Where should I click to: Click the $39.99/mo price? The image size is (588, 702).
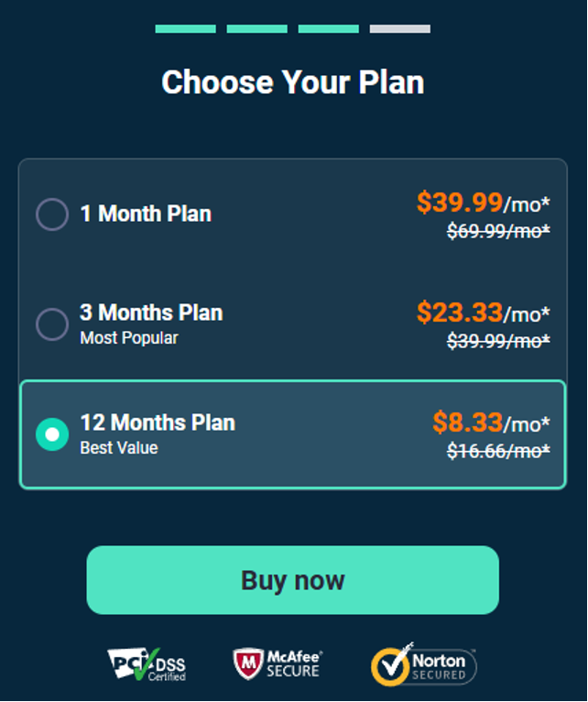coord(483,203)
